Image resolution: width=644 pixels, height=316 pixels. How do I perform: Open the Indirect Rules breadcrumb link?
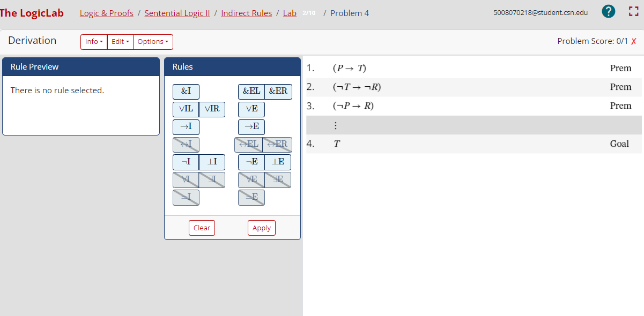click(246, 13)
